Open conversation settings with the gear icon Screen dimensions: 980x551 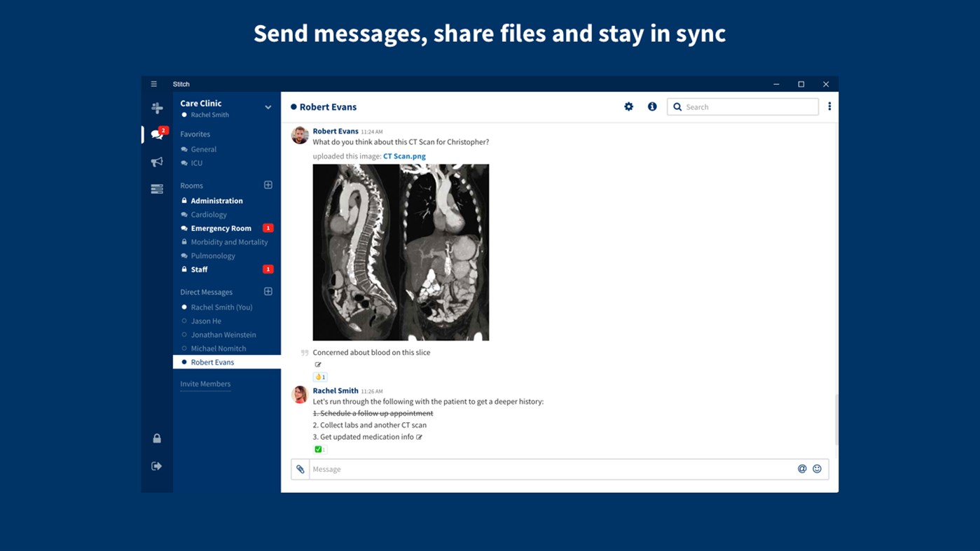pyautogui.click(x=628, y=106)
